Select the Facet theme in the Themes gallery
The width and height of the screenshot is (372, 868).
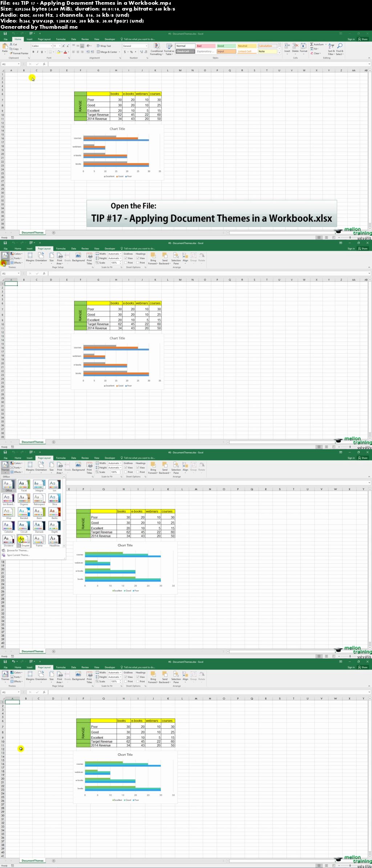24,486
